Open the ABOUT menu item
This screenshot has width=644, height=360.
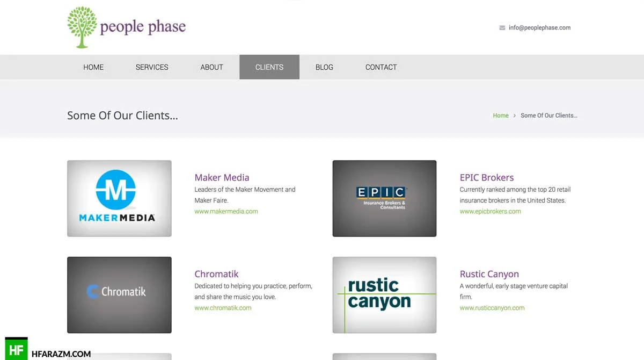211,67
